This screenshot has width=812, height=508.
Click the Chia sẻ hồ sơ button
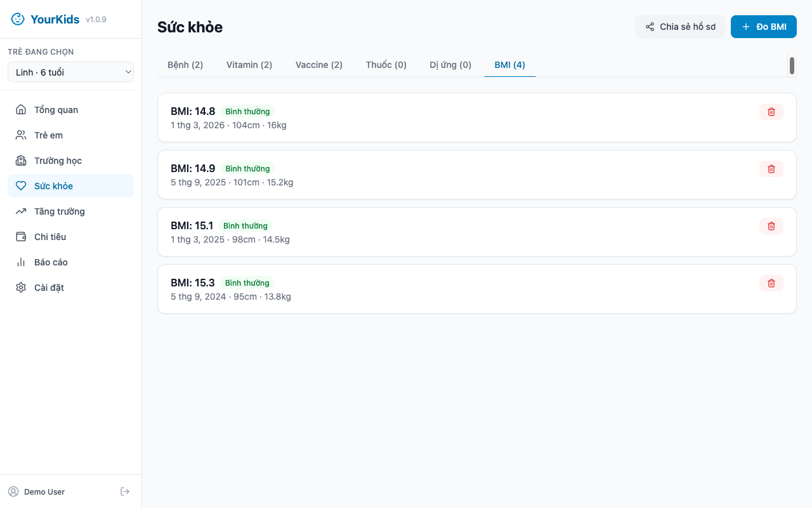(x=680, y=27)
